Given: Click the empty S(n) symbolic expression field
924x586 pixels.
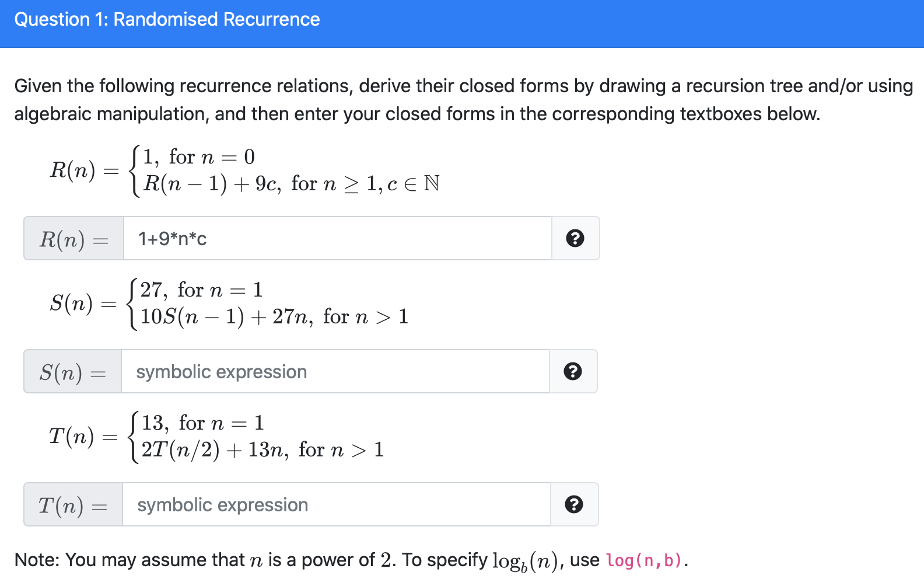Looking at the screenshot, I should click(x=335, y=371).
